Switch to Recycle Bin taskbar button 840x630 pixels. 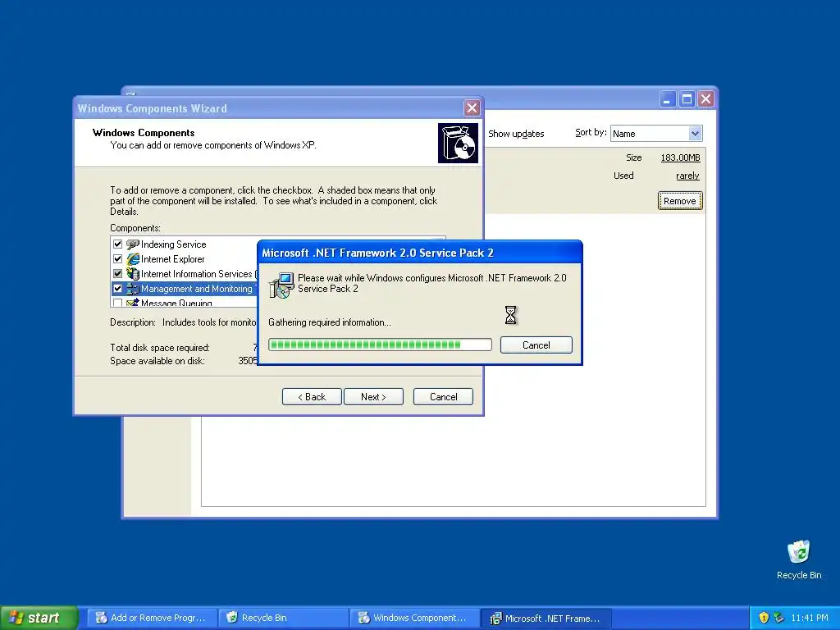(283, 619)
